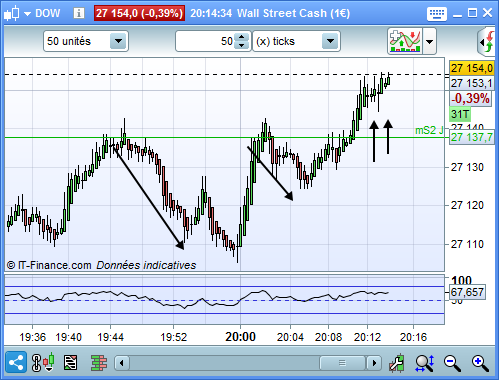Click the yellow 27 154,0 price label
Screen dimensions: 499x380
click(x=472, y=68)
